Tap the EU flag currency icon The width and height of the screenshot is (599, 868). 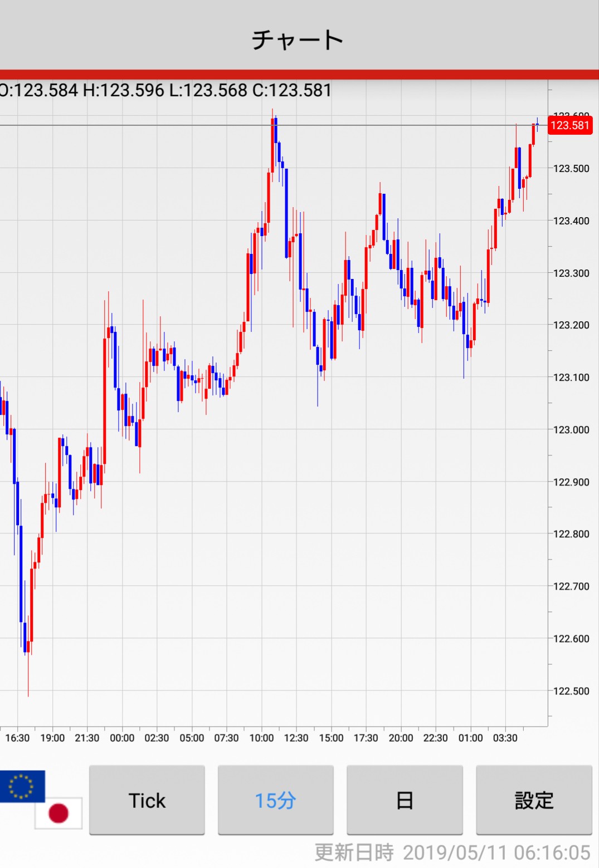(22, 786)
